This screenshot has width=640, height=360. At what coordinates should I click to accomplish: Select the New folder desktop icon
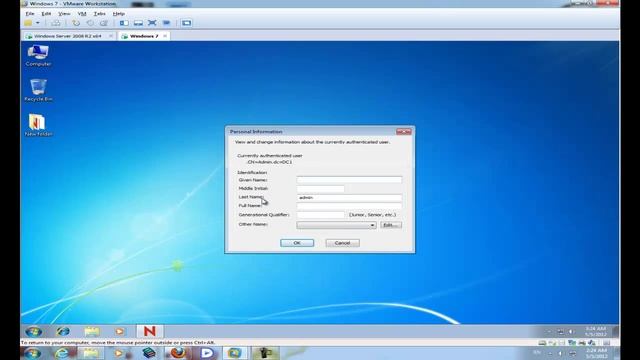(38, 125)
